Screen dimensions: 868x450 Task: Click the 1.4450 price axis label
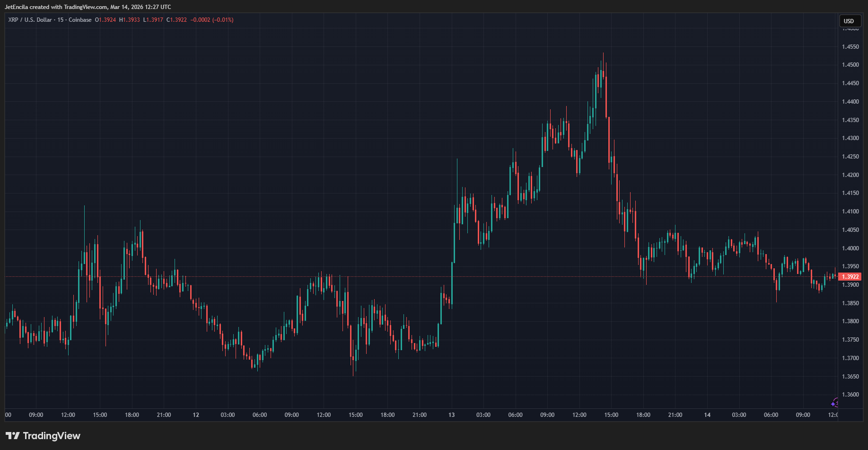point(850,83)
